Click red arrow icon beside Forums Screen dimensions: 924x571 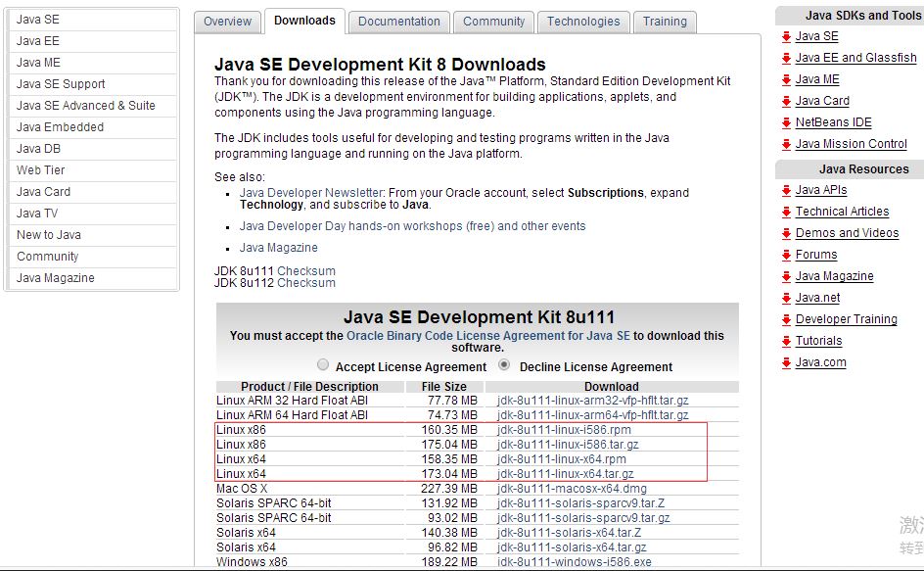point(786,256)
